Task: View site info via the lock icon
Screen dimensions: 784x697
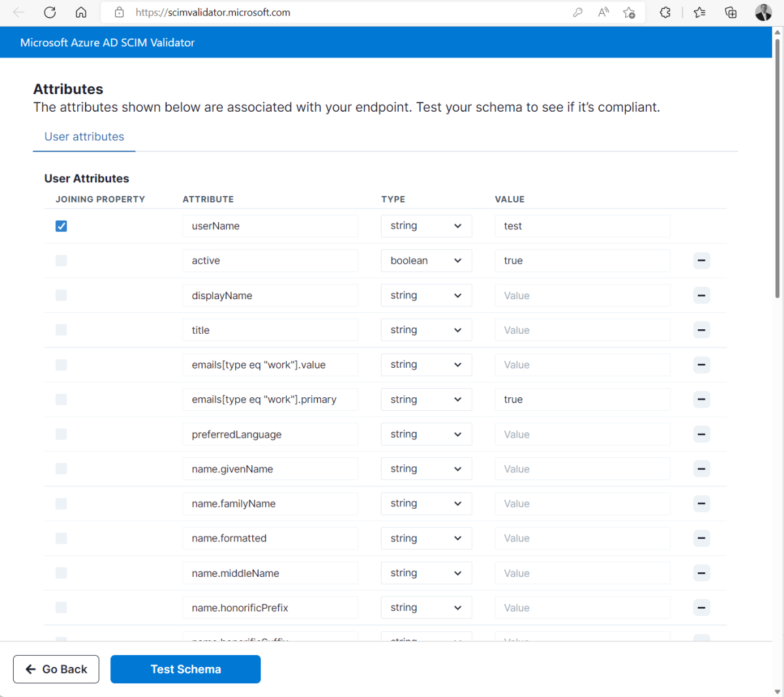Action: [119, 12]
